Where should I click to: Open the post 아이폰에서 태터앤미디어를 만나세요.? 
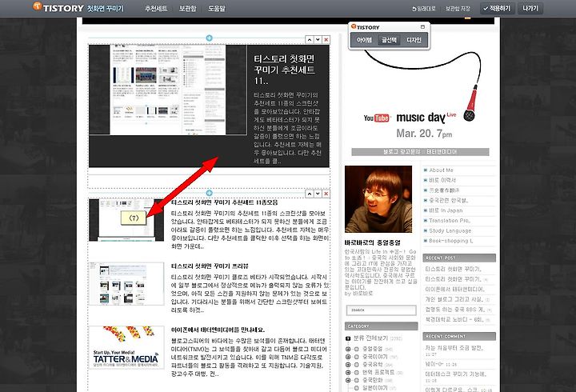218,330
